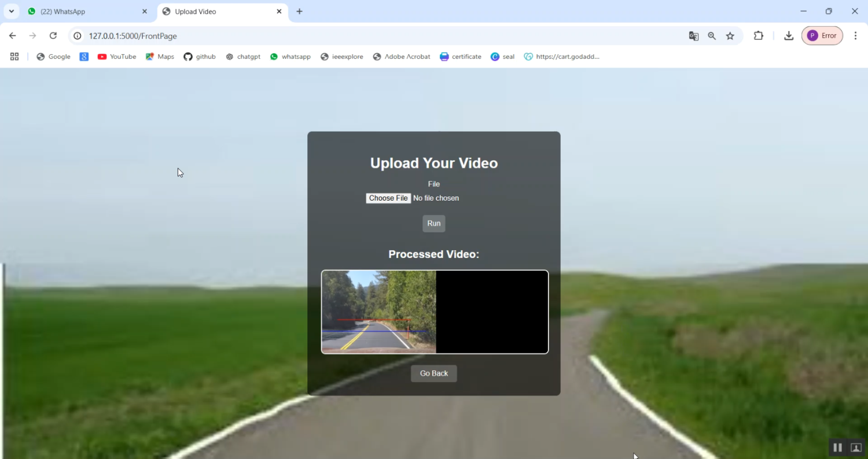Click the zoom magnifier icon in the address bar
Image resolution: width=868 pixels, height=459 pixels.
(x=712, y=35)
